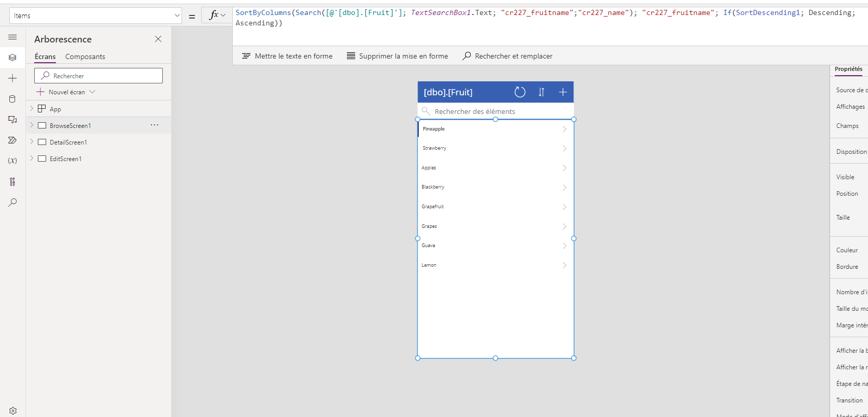
Task: Click the Bordure property label
Action: point(847,267)
